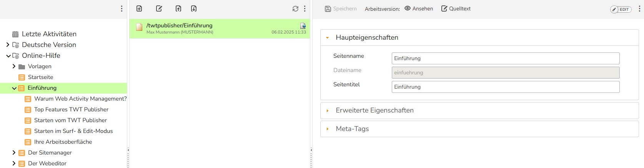Image resolution: width=644 pixels, height=168 pixels.
Task: Select Starten im Surf- & Edit-Modus page
Action: (73, 131)
